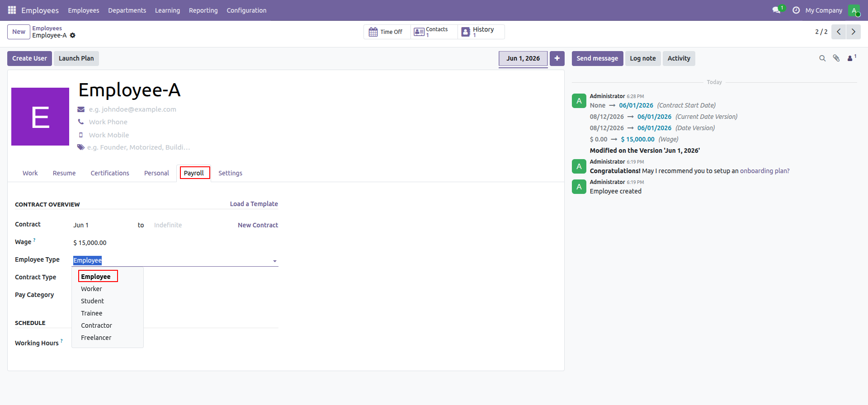
Task: Click the Wage field showing $ 15,000.00
Action: 175,243
